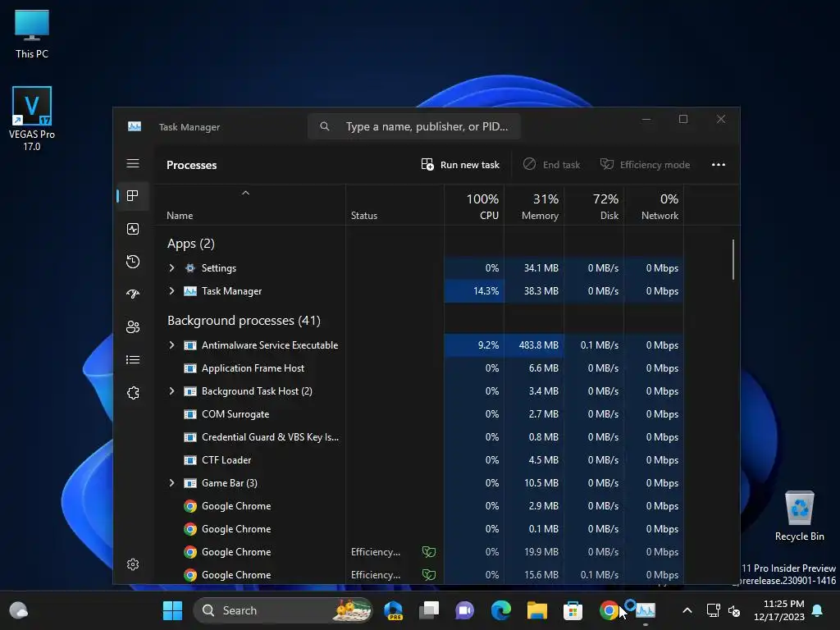Click the Apps (2) group heading
Viewport: 840px width, 630px height.
pyautogui.click(x=190, y=244)
